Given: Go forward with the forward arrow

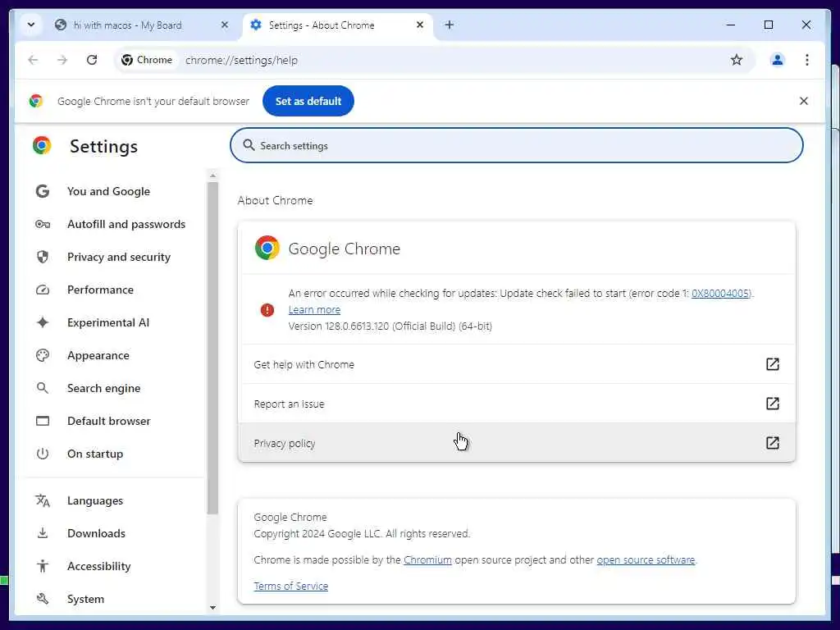Looking at the screenshot, I should point(62,60).
